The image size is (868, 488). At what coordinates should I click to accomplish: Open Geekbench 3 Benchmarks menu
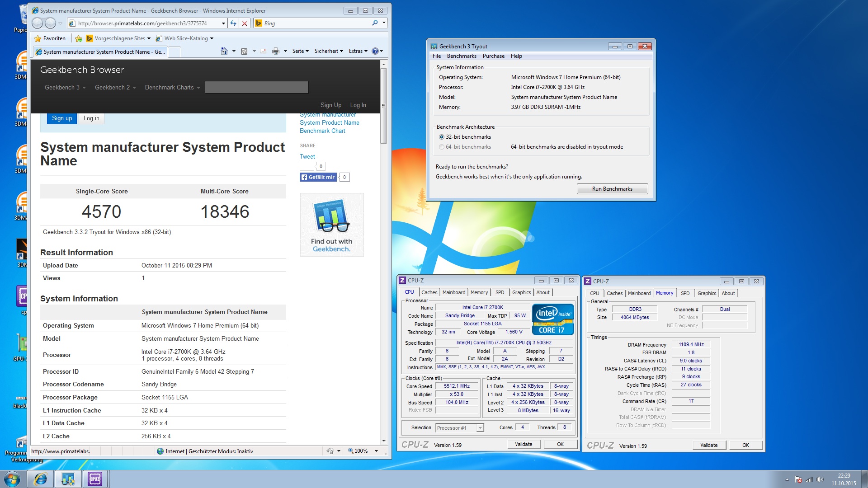[x=462, y=56]
